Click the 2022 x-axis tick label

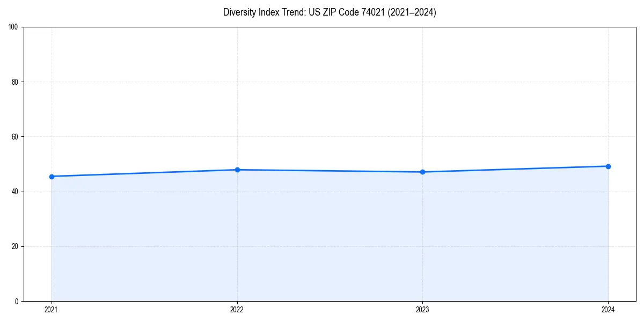click(237, 310)
